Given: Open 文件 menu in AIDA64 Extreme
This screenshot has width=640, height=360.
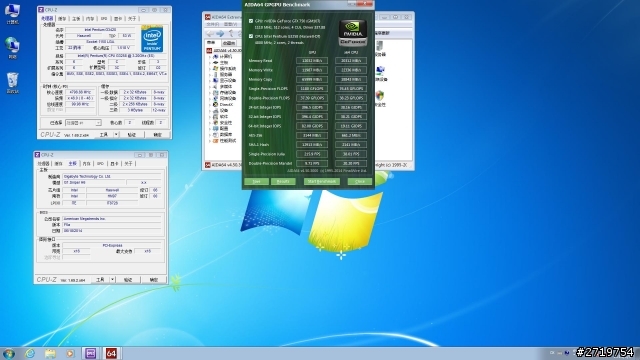Looking at the screenshot, I should point(213,24).
